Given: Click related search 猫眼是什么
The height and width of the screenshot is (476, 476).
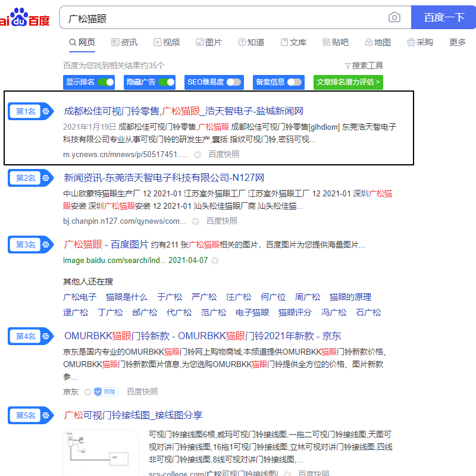Looking at the screenshot, I should click(x=127, y=297).
